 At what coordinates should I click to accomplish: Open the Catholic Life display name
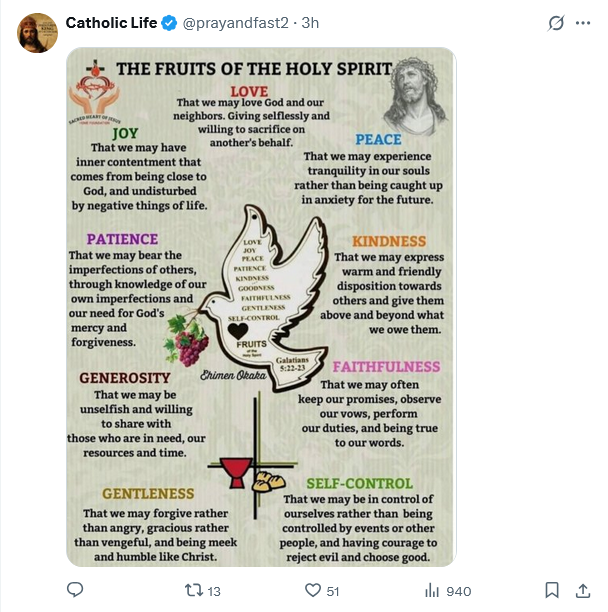[111, 23]
